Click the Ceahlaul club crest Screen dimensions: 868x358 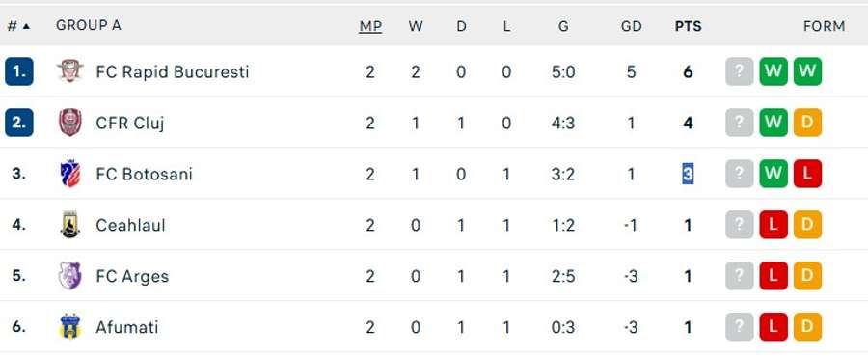[70, 225]
